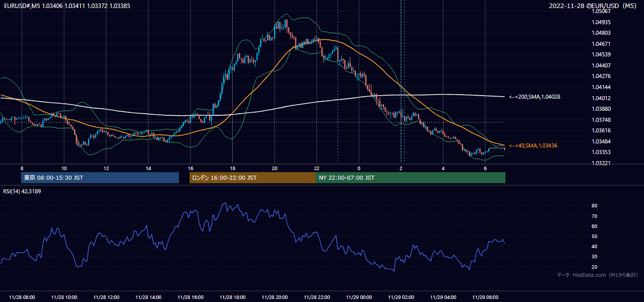Click hour tick 8 under the price chart
The image size is (644, 302).
coord(22,168)
